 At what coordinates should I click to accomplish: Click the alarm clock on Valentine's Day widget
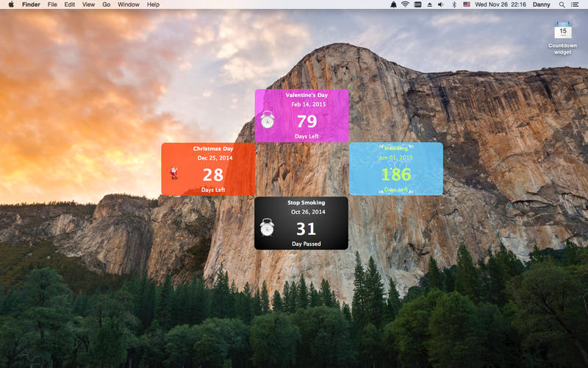click(268, 119)
